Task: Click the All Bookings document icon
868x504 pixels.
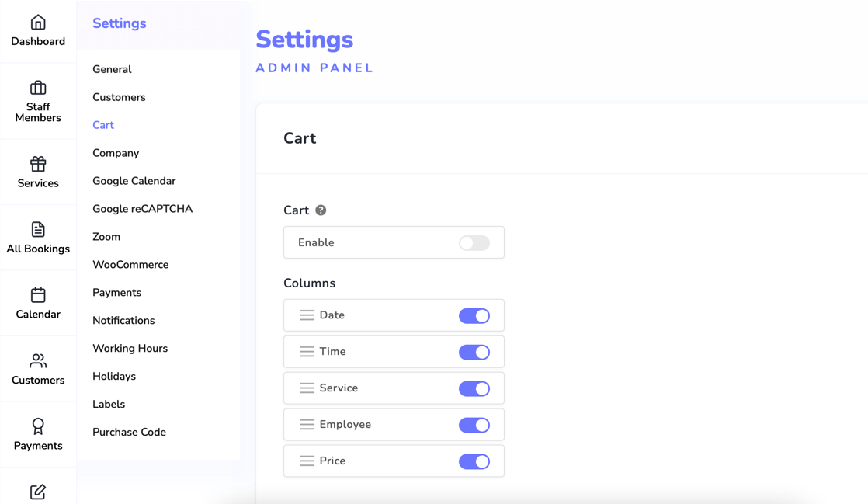Action: point(38,229)
